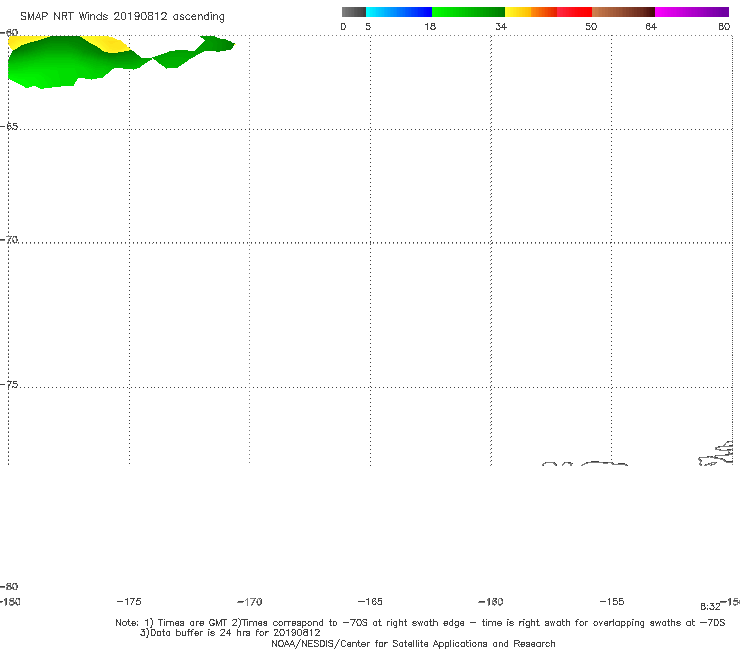Click the longitude label '-170' on the bottom axis
Viewport: 740px width, 650px height.
tap(250, 602)
